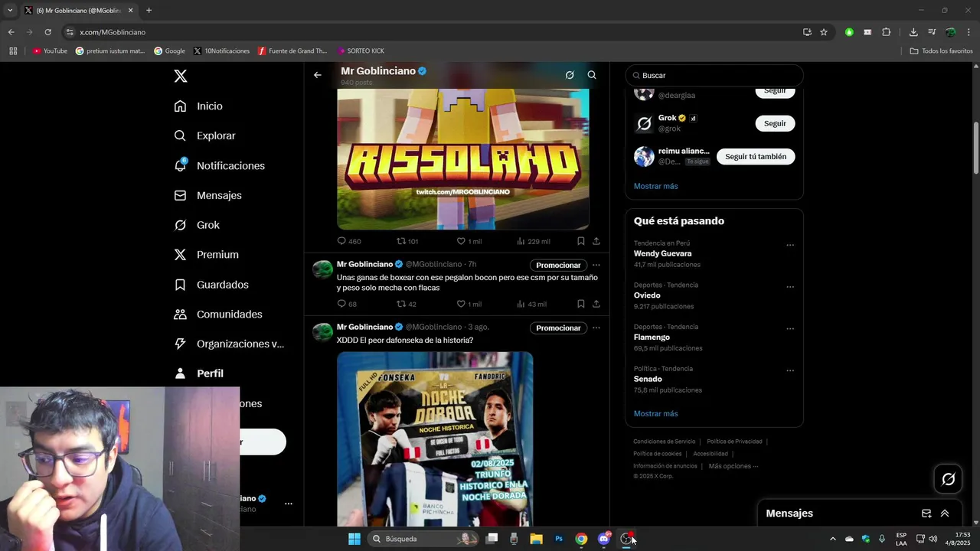
Task: Open options for Senado trend
Action: (x=790, y=371)
